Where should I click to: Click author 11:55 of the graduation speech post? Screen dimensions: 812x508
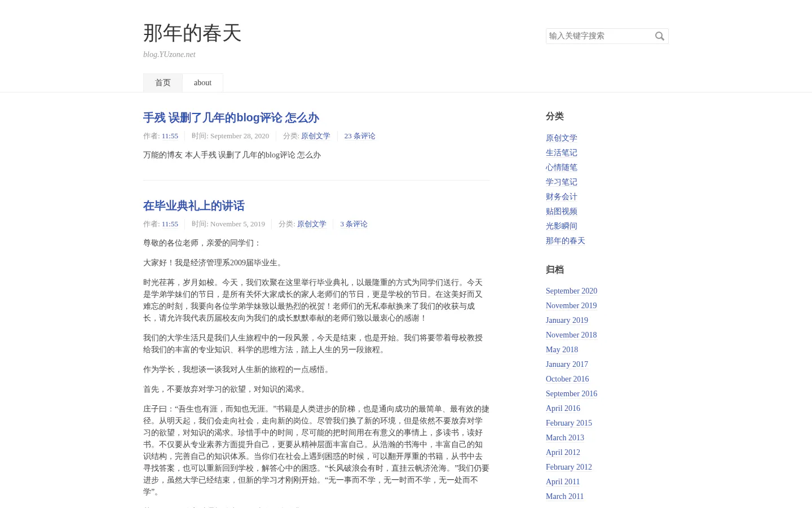click(170, 224)
